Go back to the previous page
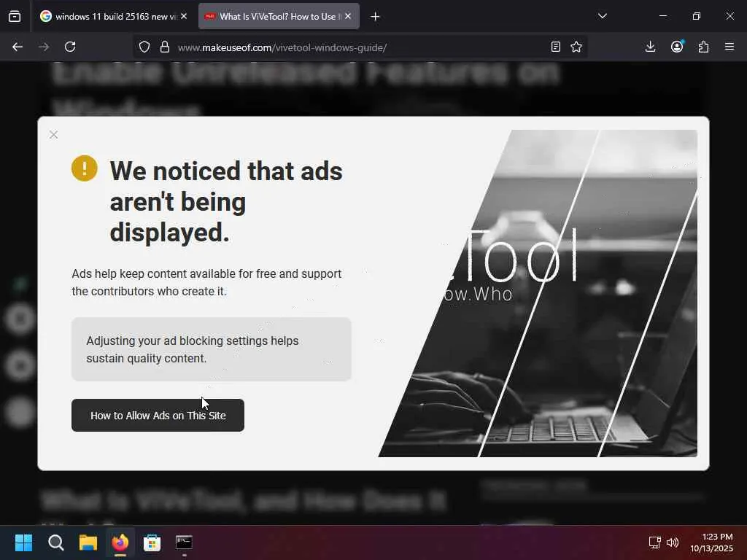747x560 pixels. click(18, 47)
